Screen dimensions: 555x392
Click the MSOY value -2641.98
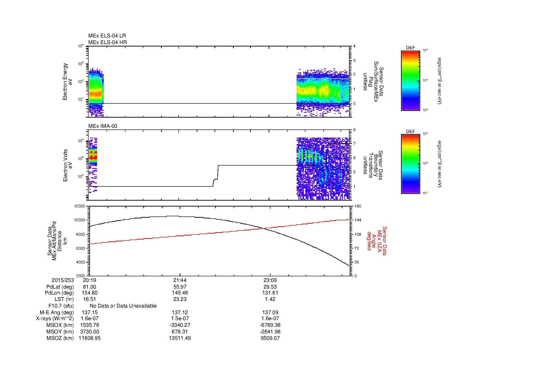(270, 332)
